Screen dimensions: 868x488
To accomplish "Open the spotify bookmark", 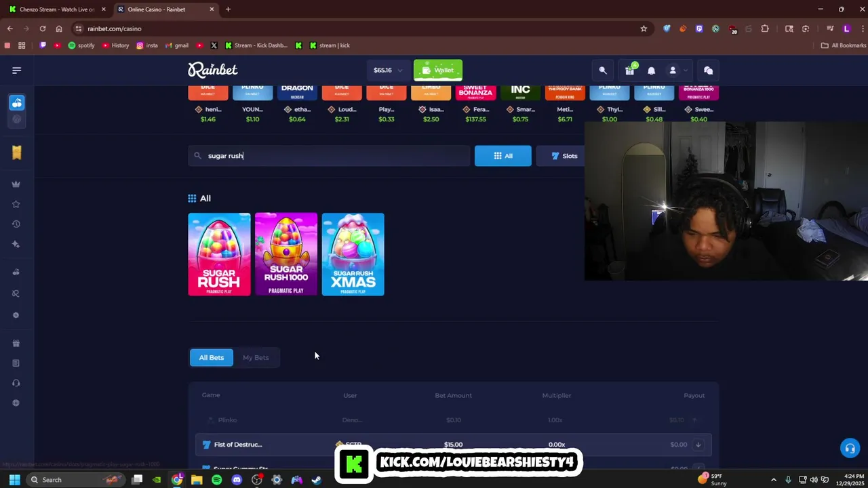I will pos(81,45).
